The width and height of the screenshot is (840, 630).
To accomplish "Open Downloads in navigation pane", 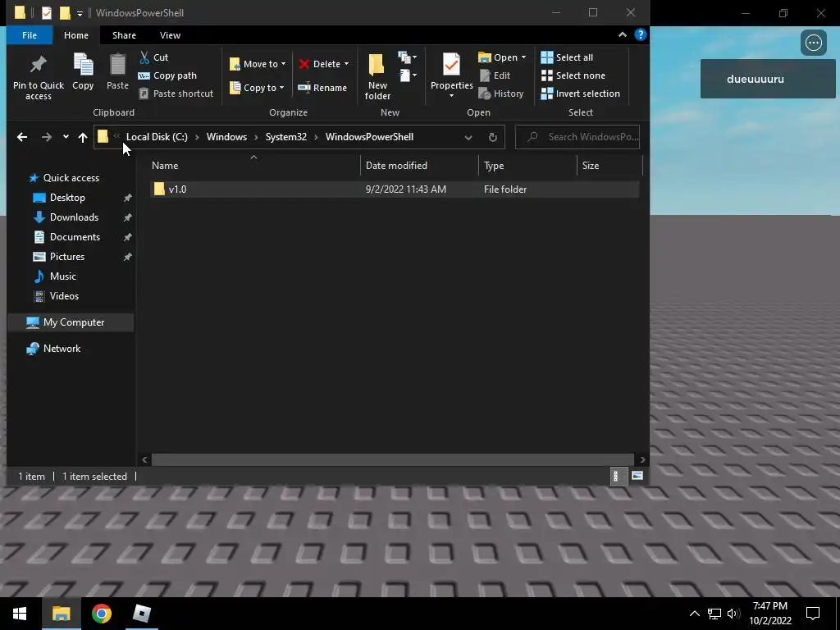I will point(73,217).
